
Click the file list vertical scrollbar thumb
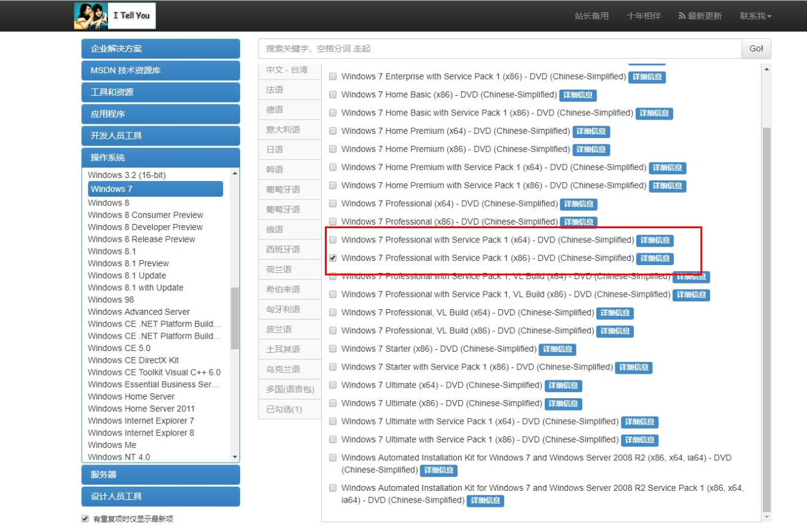click(x=766, y=319)
